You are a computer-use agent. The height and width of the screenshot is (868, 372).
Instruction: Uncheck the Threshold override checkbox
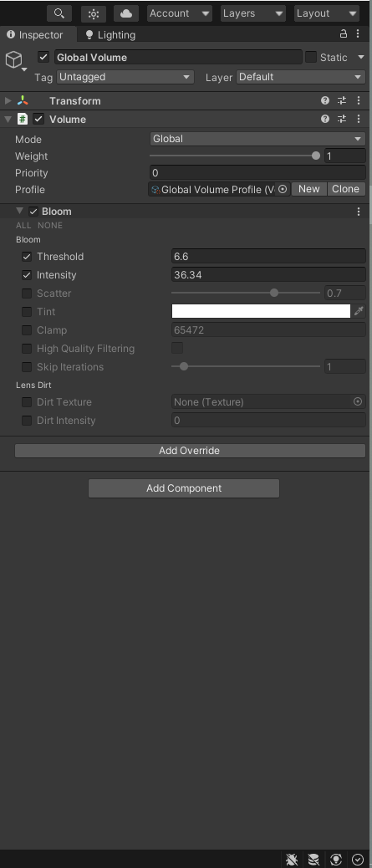(27, 257)
